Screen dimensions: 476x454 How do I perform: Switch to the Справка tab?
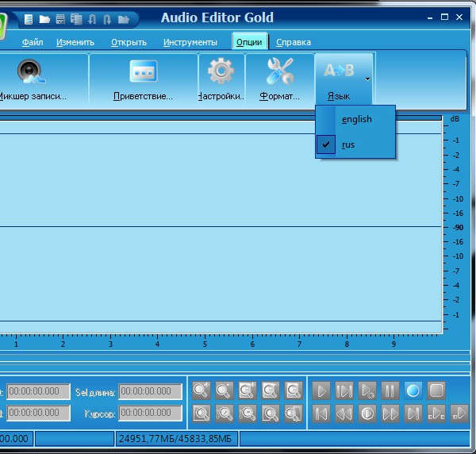pos(293,42)
